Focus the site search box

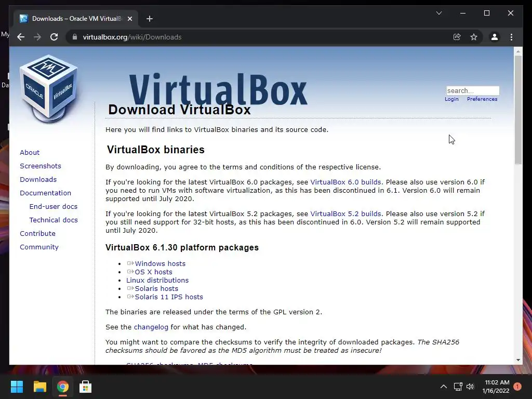click(x=473, y=90)
